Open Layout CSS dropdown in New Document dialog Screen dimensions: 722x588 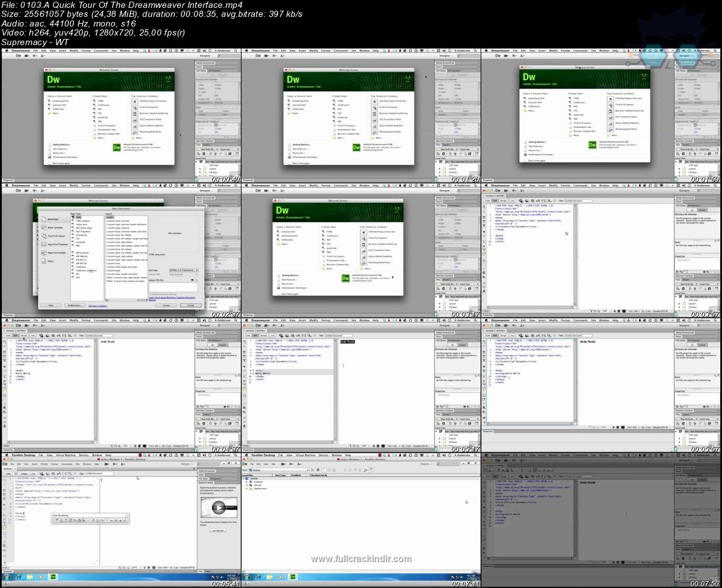184,274
